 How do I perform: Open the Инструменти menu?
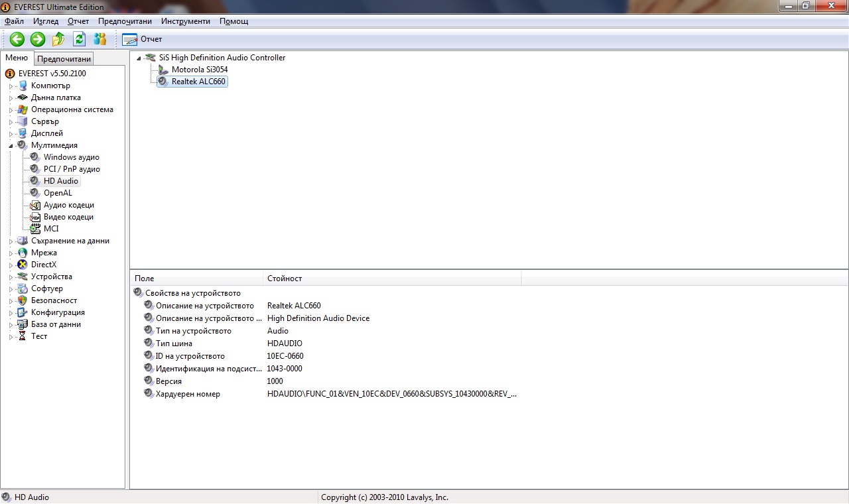coord(185,21)
